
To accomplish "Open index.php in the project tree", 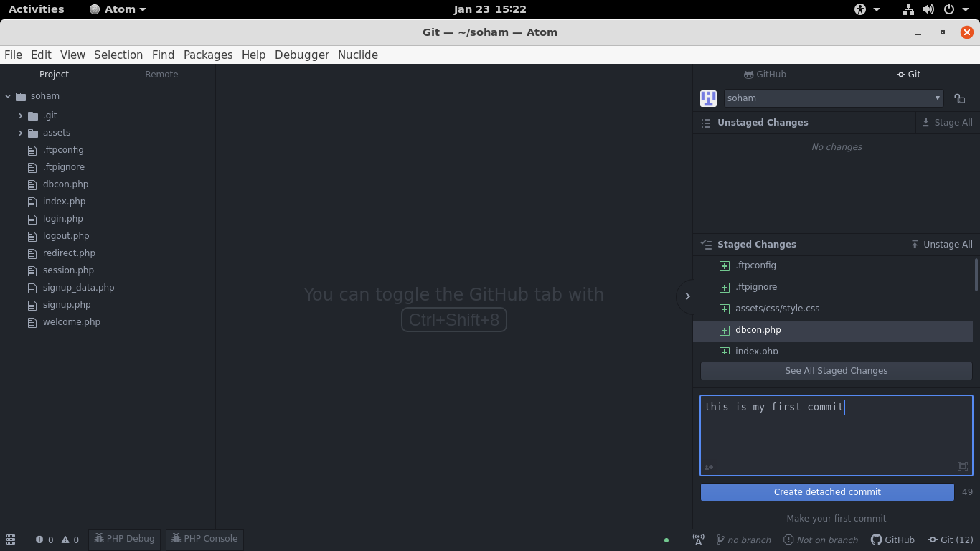I will coord(64,202).
